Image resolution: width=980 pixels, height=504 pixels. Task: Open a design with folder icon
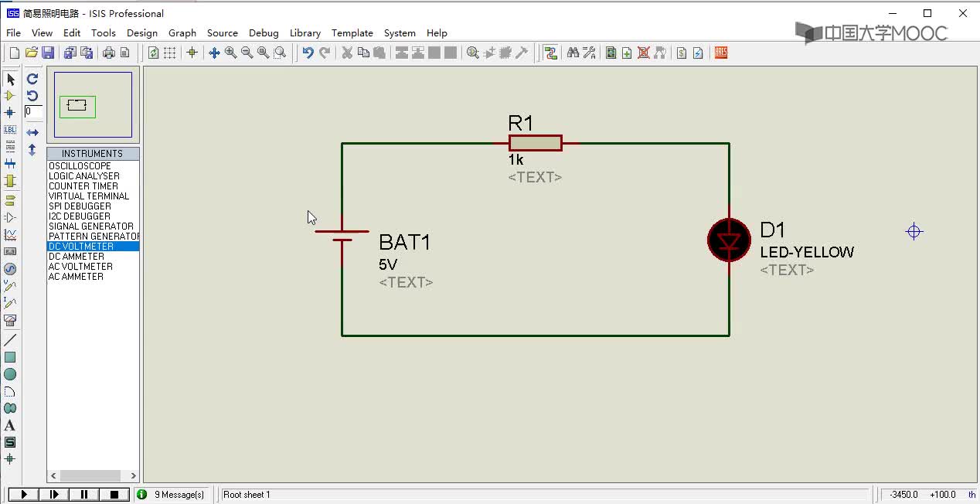31,53
